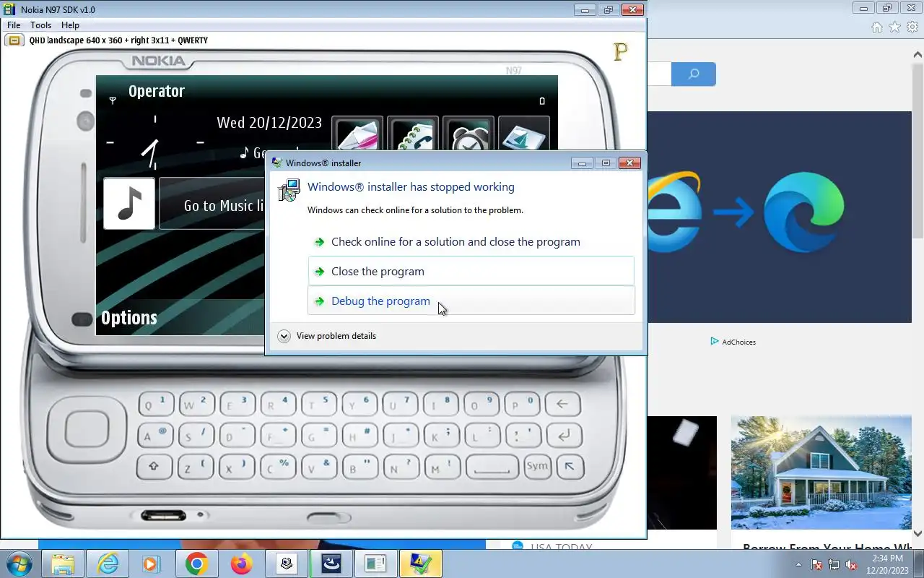Click the phone's bottom menu key
This screenshot has height=578, width=924.
point(328,517)
